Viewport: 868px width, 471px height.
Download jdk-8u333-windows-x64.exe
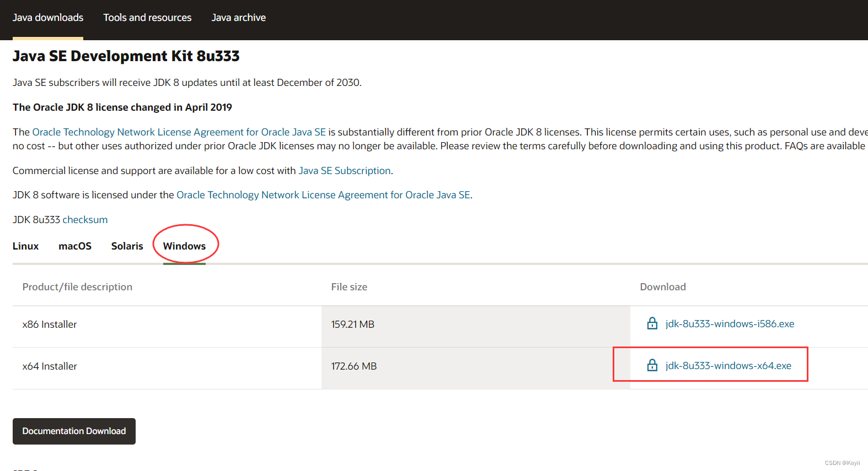(x=728, y=366)
